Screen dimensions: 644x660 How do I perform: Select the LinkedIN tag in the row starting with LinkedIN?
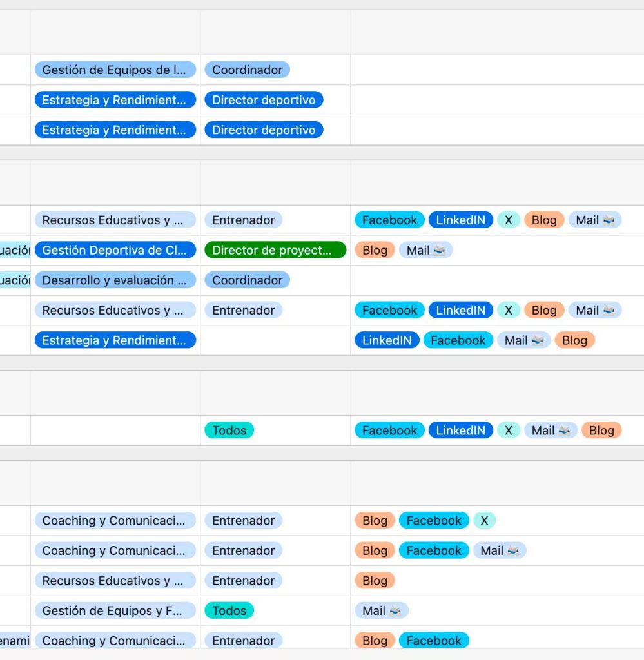387,340
